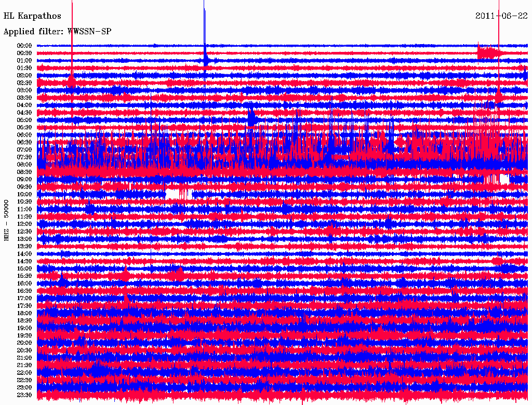Select the 11:30 time label

click(x=24, y=217)
